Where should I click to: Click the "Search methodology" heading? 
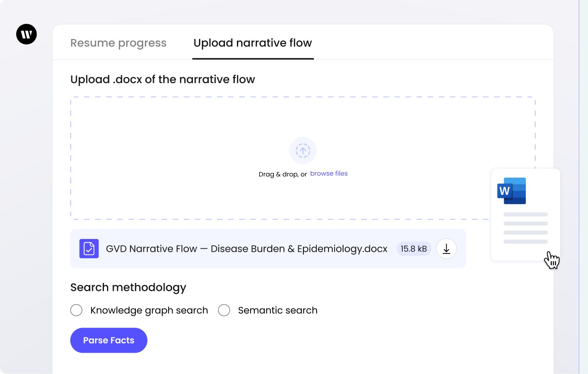tap(128, 288)
